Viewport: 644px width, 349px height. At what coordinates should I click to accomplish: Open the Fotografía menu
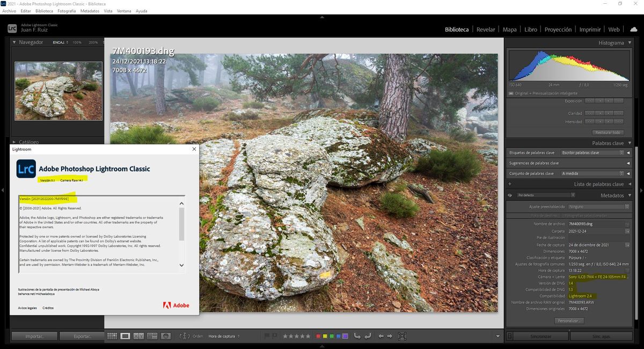(67, 11)
